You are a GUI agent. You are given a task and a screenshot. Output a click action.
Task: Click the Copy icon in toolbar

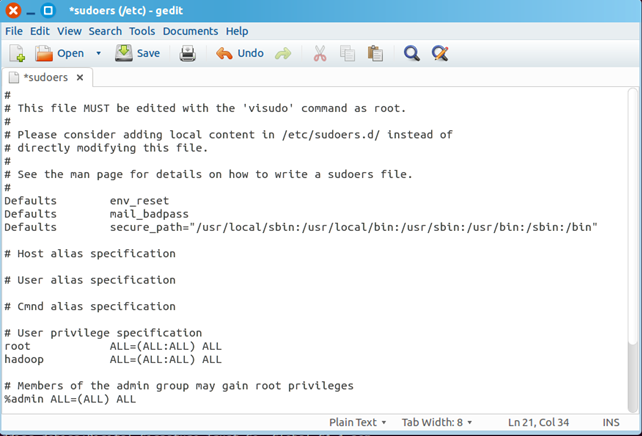347,53
